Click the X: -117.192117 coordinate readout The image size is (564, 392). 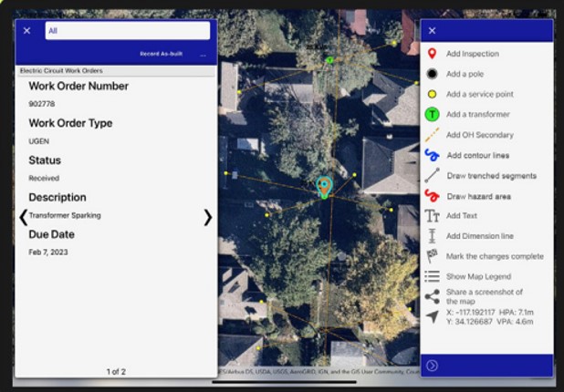tap(471, 313)
